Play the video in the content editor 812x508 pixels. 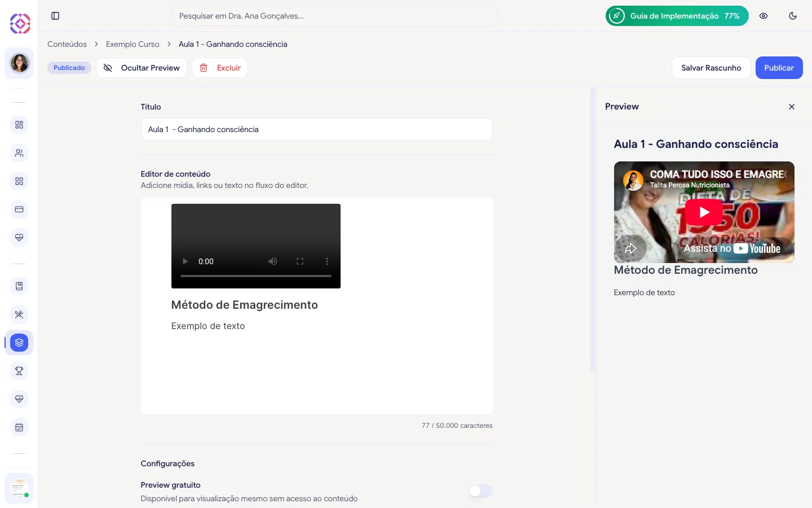[x=185, y=261]
